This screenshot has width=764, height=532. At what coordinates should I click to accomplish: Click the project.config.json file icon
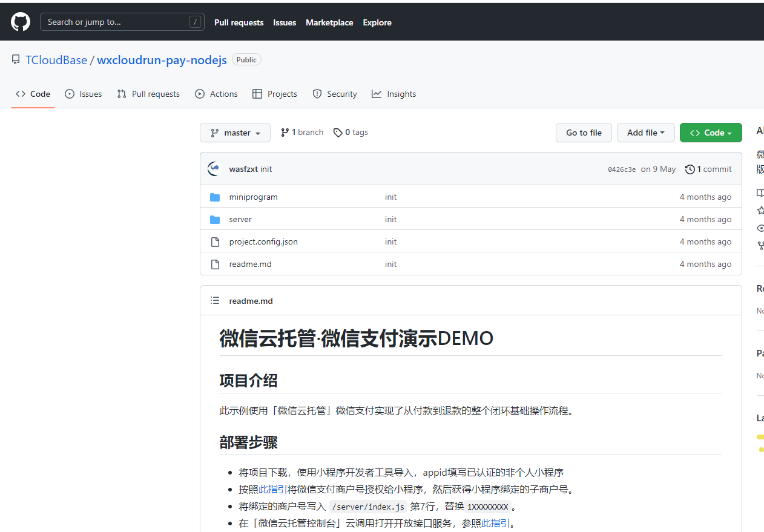(x=215, y=242)
